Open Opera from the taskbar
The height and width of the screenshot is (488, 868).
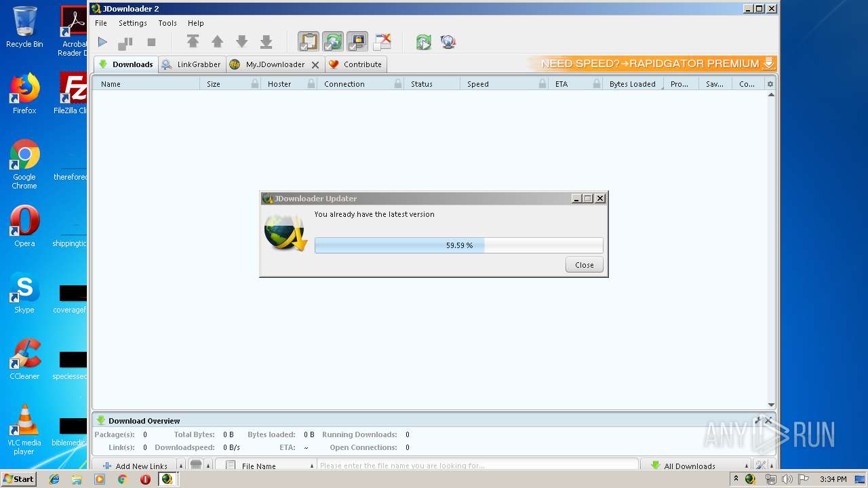[x=145, y=479]
